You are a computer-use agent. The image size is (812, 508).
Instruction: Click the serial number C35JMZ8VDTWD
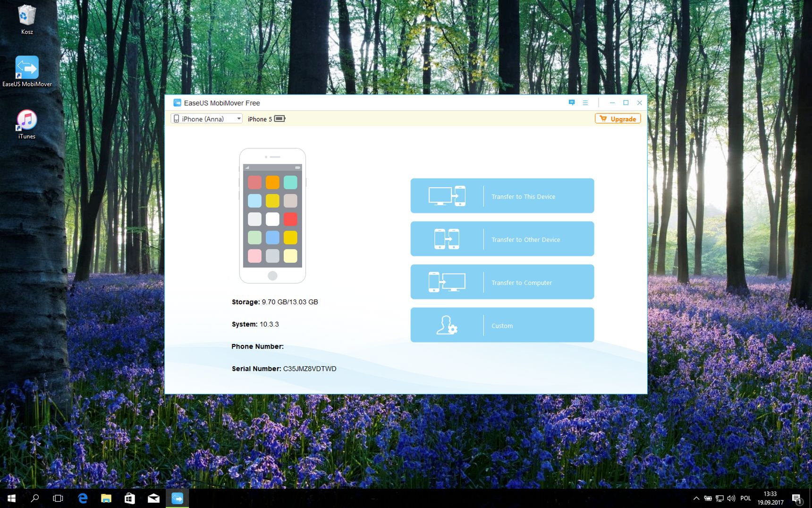click(x=310, y=369)
